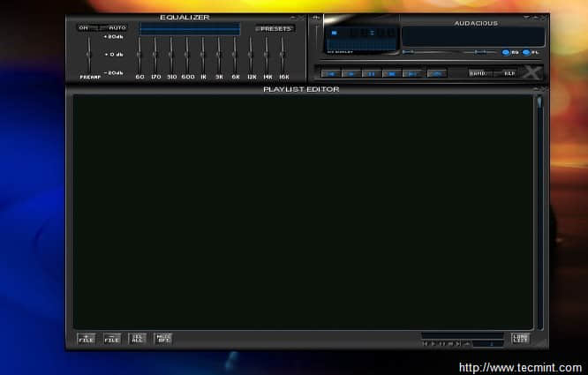Open the LOAD LIST playlist menu
Image resolution: width=588 pixels, height=375 pixels.
(521, 339)
